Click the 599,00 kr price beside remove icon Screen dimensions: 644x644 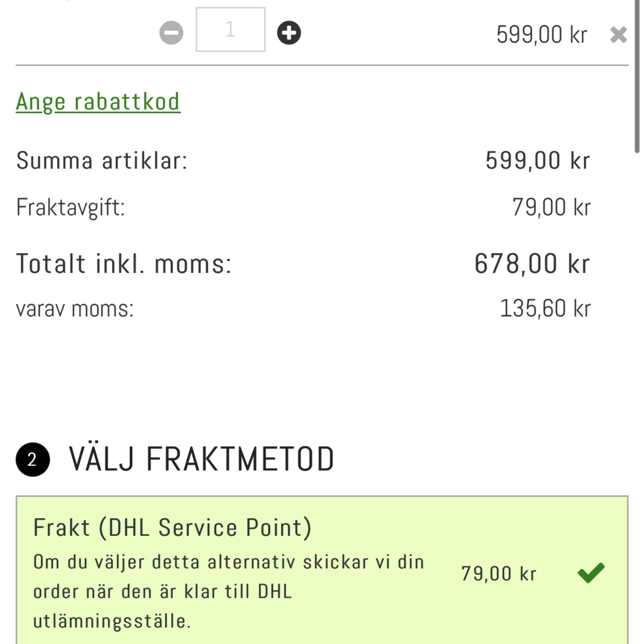tap(542, 34)
